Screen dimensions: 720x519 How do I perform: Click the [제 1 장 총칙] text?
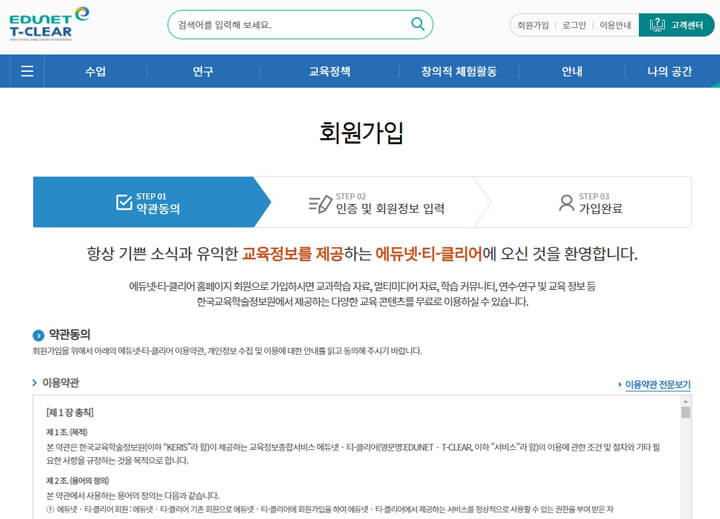click(70, 412)
